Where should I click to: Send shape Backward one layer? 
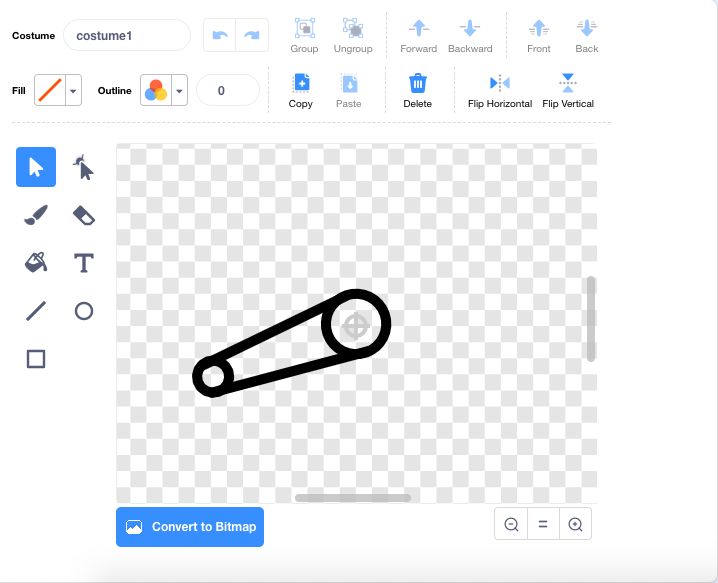(x=470, y=36)
